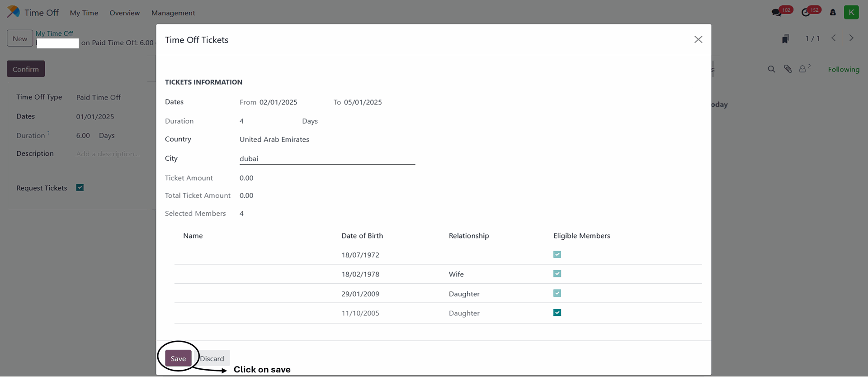This screenshot has width=868, height=381.
Task: Open the My Time menu
Action: (84, 13)
